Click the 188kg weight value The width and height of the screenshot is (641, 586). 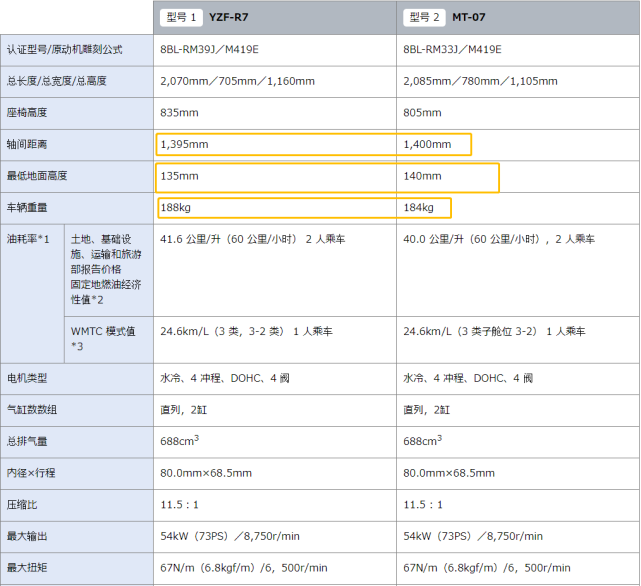point(175,208)
